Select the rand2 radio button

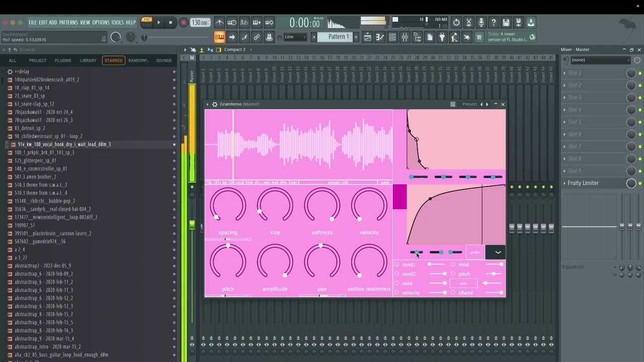click(396, 274)
